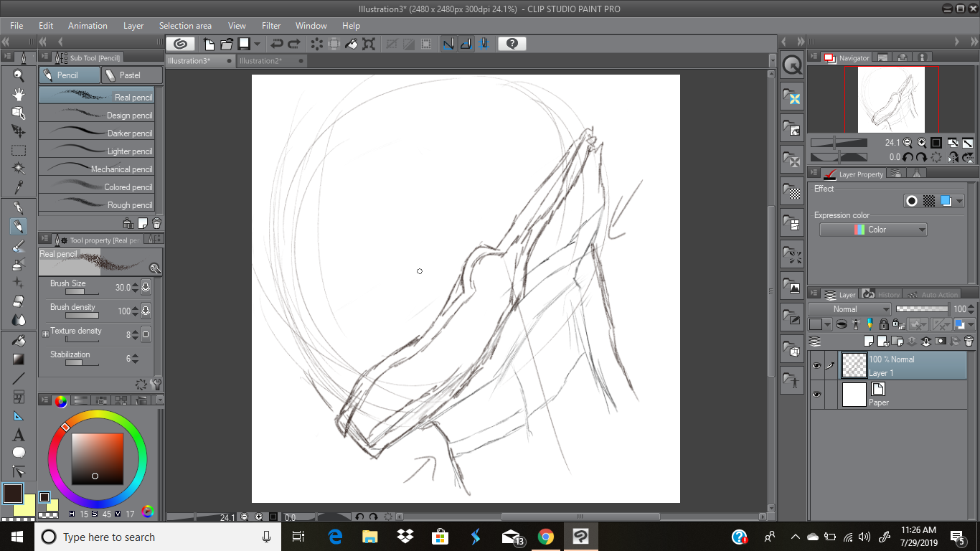
Task: Toggle visibility of the Paper layer
Action: click(816, 395)
